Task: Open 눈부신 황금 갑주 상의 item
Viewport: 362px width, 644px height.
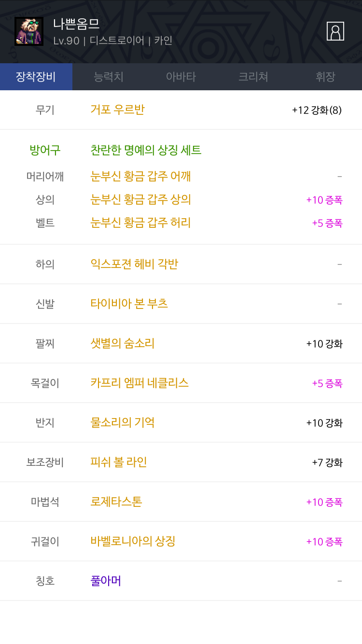Action: 140,199
